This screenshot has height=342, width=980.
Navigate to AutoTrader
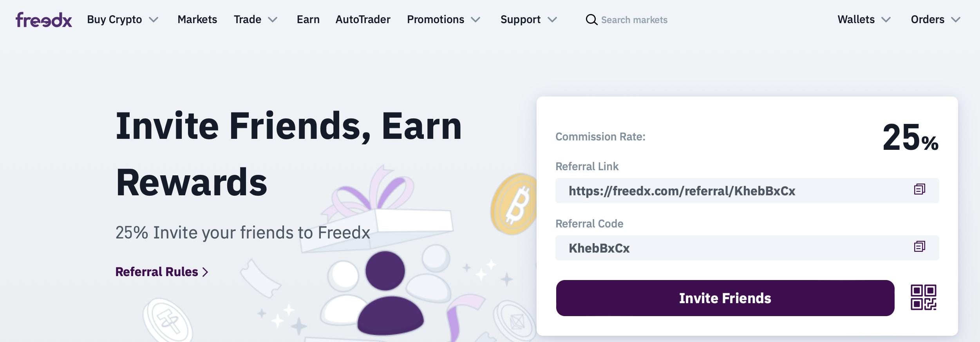(363, 20)
